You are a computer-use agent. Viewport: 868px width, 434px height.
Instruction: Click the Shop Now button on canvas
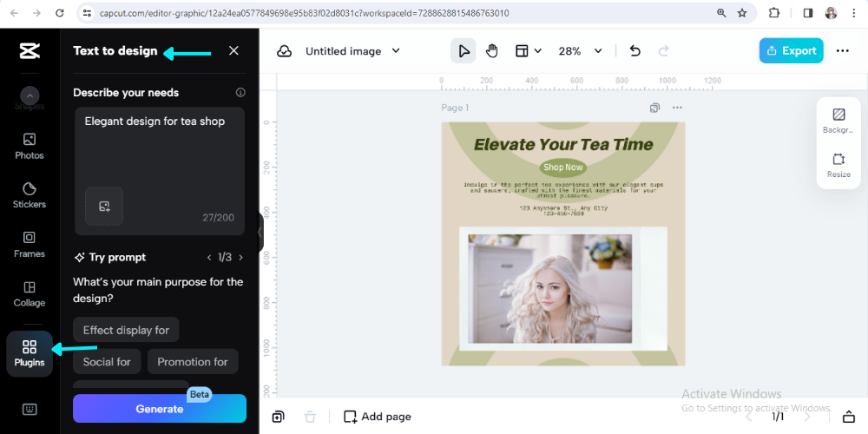pos(563,168)
